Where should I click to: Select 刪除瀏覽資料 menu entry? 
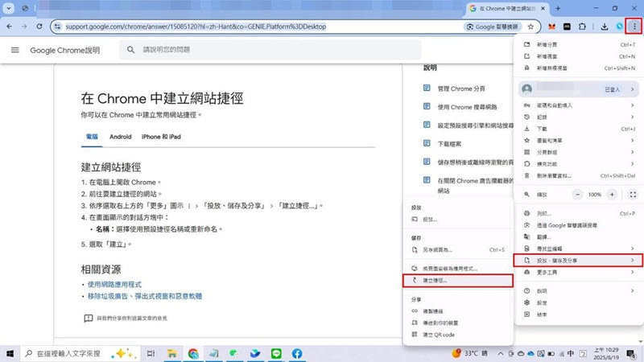[579, 175]
